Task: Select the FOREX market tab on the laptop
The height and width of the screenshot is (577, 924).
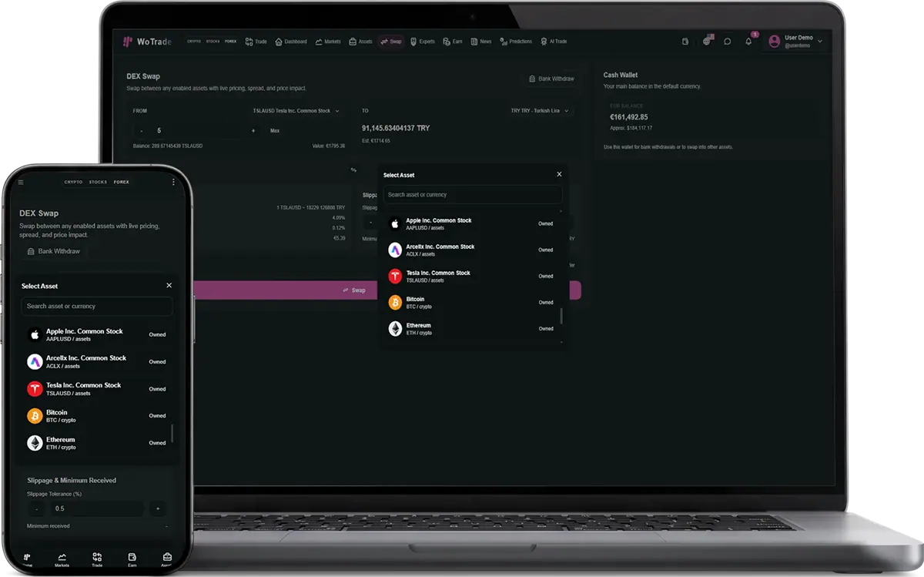Action: point(231,42)
